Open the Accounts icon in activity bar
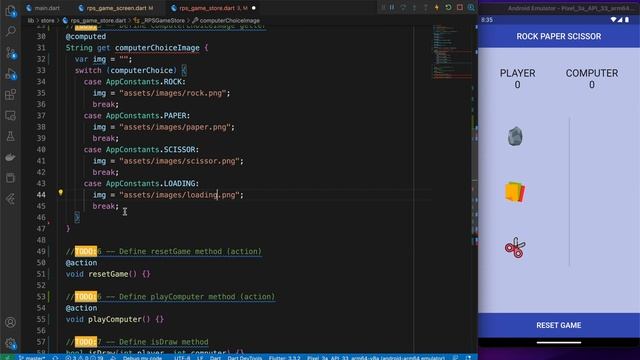This screenshot has height=360, width=640. 11,322
